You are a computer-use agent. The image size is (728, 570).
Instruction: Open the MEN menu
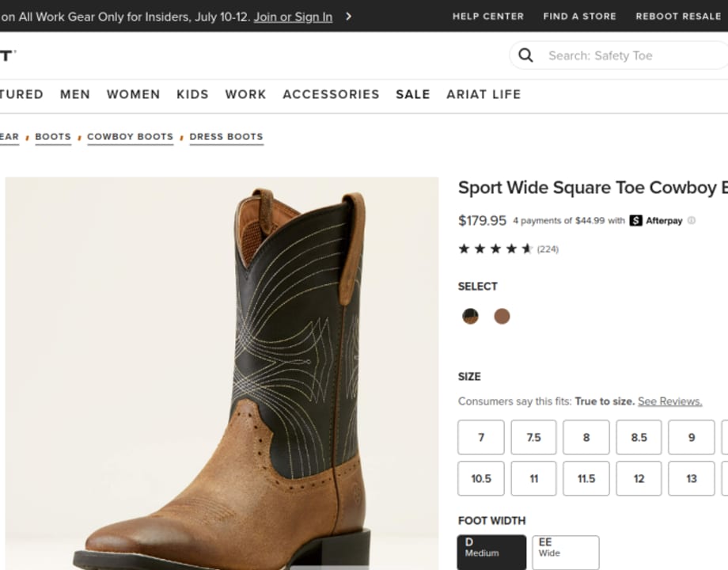coord(74,94)
